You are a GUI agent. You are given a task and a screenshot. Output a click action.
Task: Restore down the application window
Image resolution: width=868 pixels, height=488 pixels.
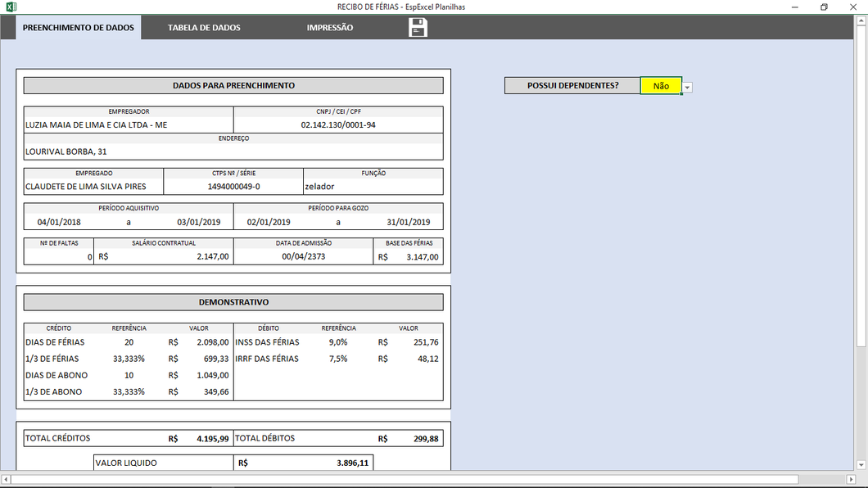tap(823, 7)
